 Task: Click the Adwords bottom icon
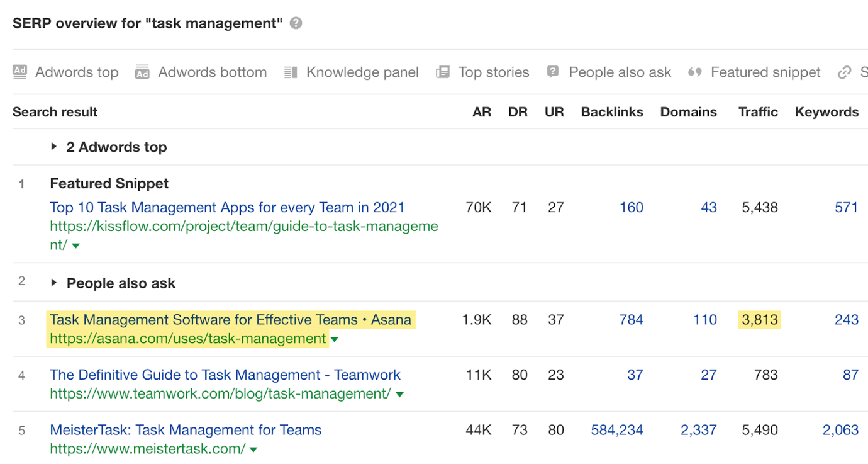[143, 72]
